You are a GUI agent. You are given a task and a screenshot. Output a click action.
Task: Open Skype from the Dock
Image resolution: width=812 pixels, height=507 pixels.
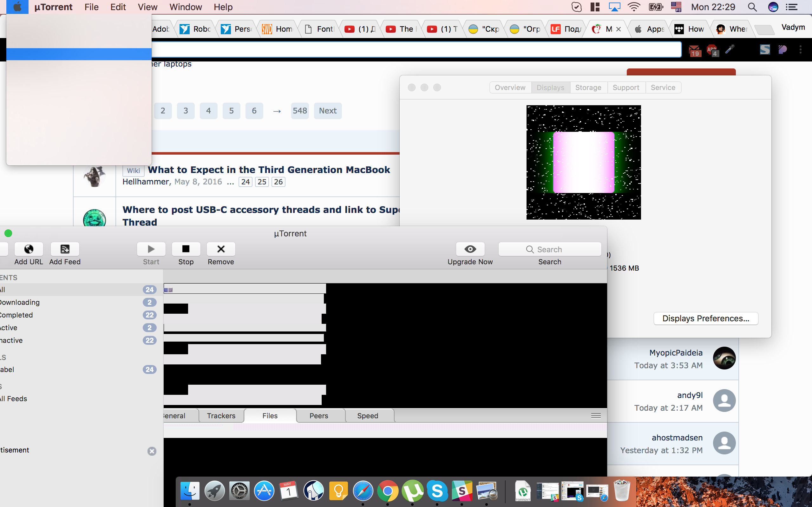[x=437, y=491]
